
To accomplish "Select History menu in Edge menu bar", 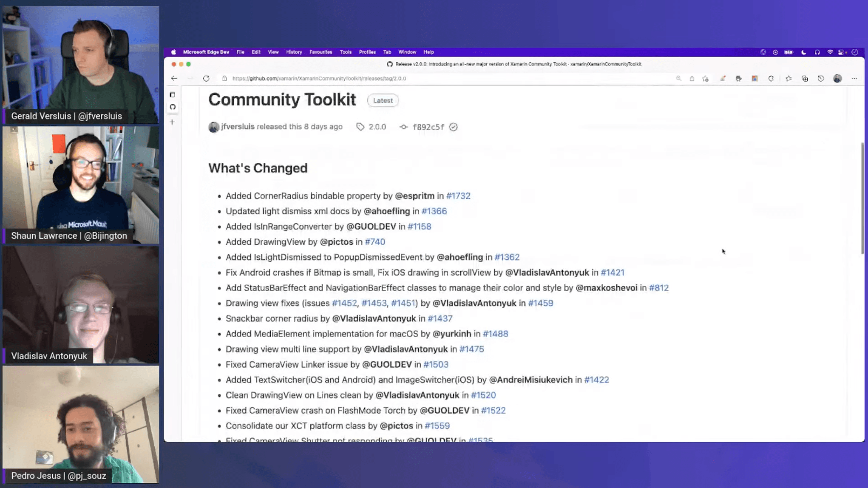I will pyautogui.click(x=293, y=52).
